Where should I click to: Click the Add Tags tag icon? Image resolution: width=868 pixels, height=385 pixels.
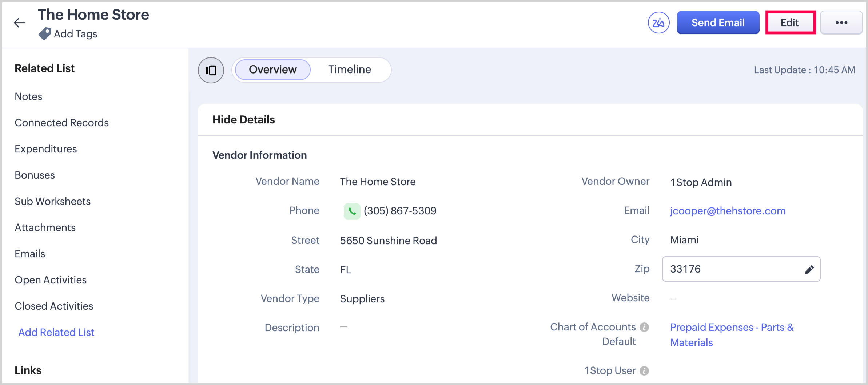(45, 34)
